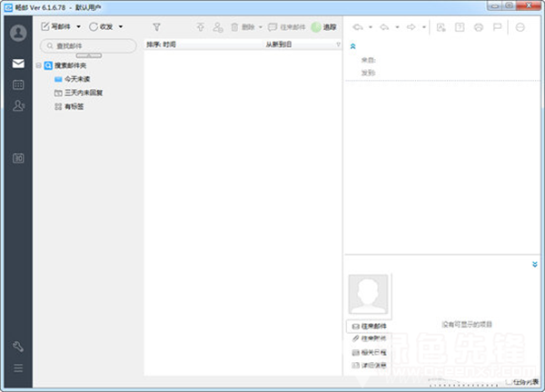Click 写邮件 compose mail button
This screenshot has height=392, width=545.
(55, 26)
